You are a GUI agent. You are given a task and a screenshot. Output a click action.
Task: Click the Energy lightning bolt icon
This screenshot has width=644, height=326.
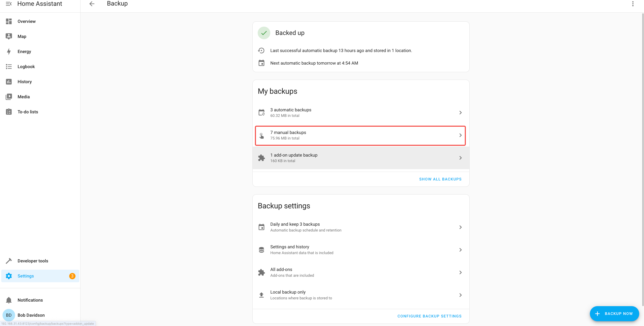9,52
